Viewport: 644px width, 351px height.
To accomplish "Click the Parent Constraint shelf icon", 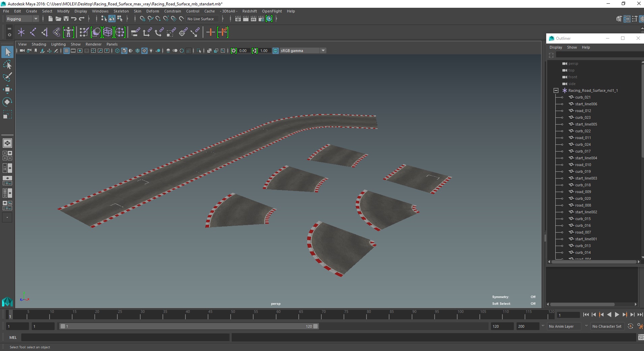I will tap(136, 32).
